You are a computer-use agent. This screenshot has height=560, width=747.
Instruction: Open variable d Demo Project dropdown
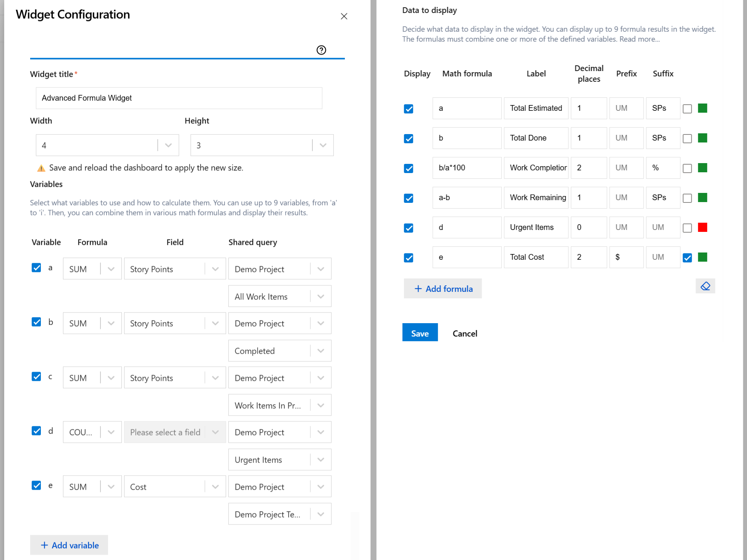pos(280,432)
